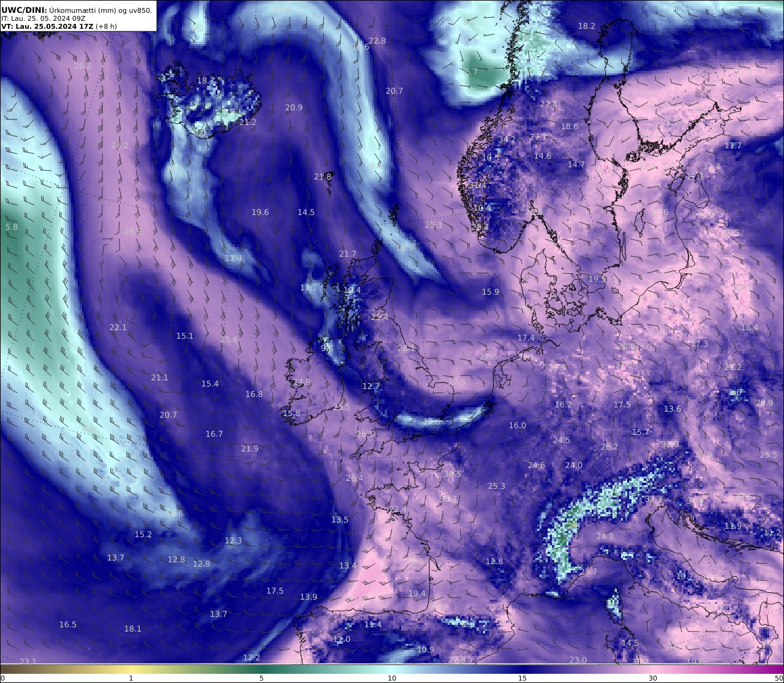Click the map value '10.9'
784x683 pixels.
426,649
